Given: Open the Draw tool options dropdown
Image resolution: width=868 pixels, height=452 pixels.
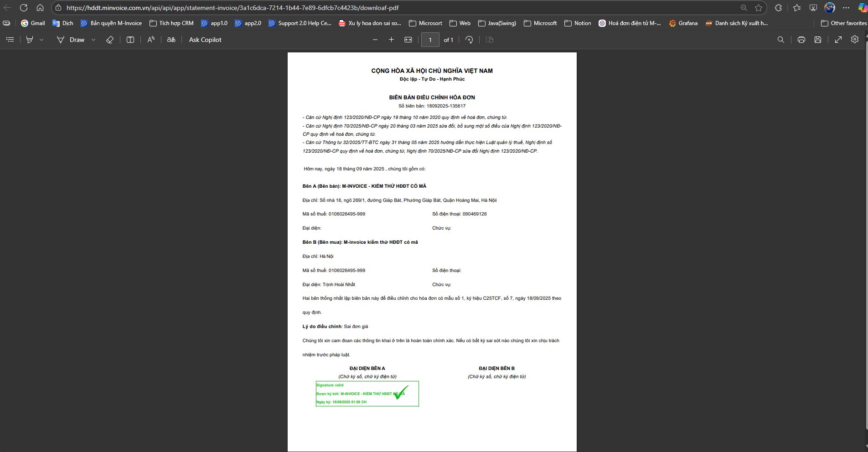Looking at the screenshot, I should coord(93,40).
